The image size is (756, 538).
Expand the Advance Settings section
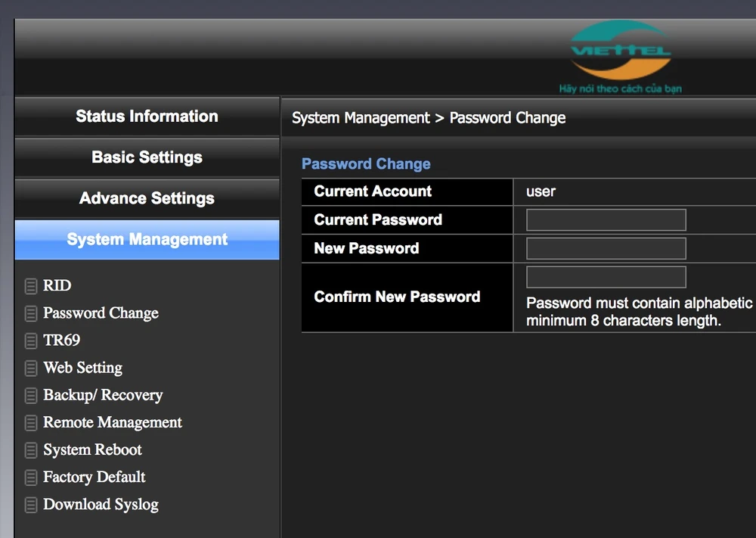point(147,198)
